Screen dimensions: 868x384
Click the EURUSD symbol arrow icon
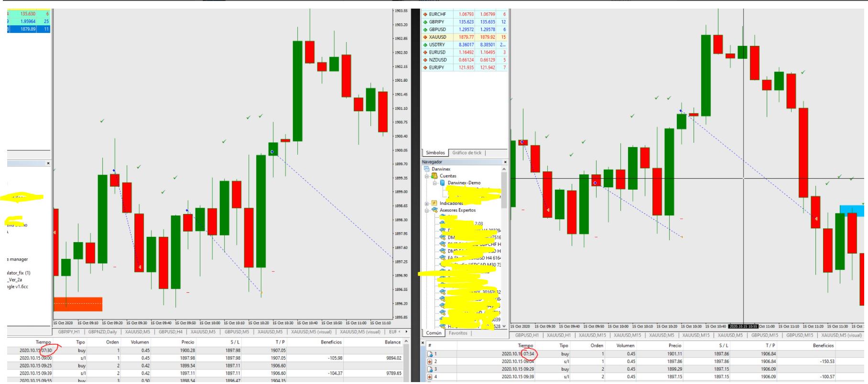pyautogui.click(x=425, y=53)
